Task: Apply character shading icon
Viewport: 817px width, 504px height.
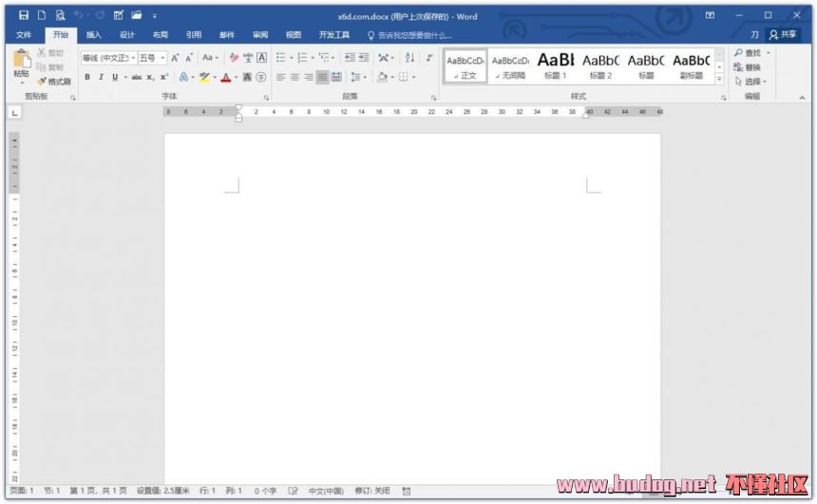Action: 248,77
